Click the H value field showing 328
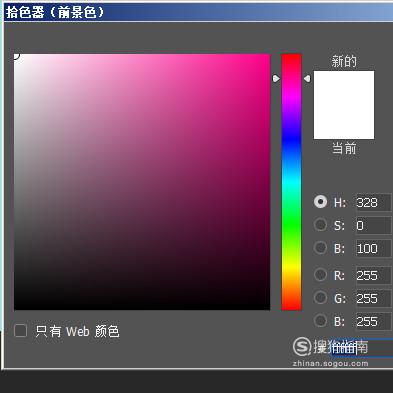393x393 pixels. [374, 202]
